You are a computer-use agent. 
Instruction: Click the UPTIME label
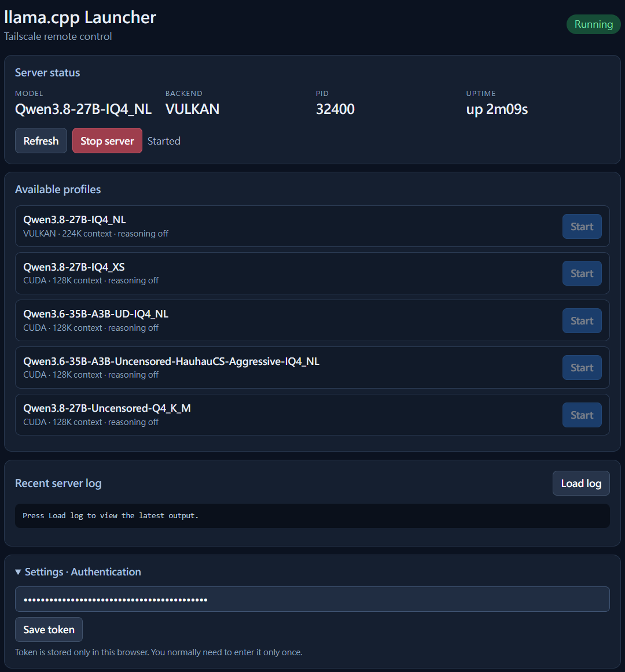pos(481,94)
